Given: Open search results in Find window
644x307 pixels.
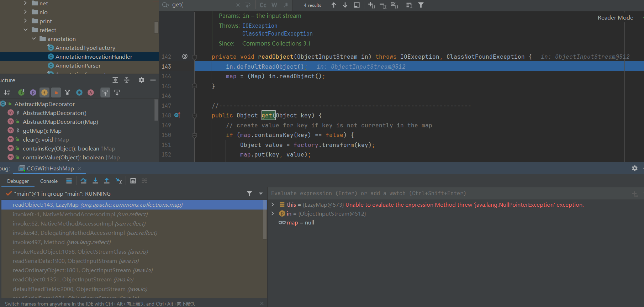Looking at the screenshot, I should click(x=357, y=5).
